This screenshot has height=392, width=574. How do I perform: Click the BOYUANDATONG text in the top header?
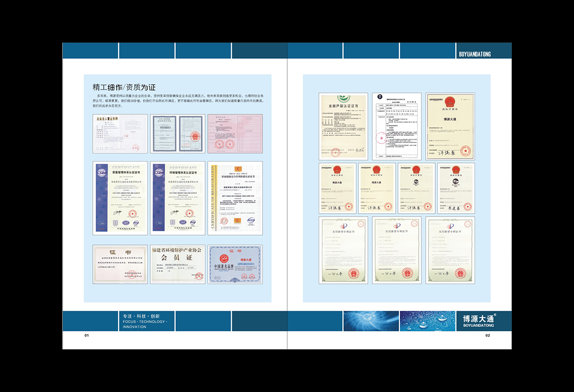click(x=475, y=54)
